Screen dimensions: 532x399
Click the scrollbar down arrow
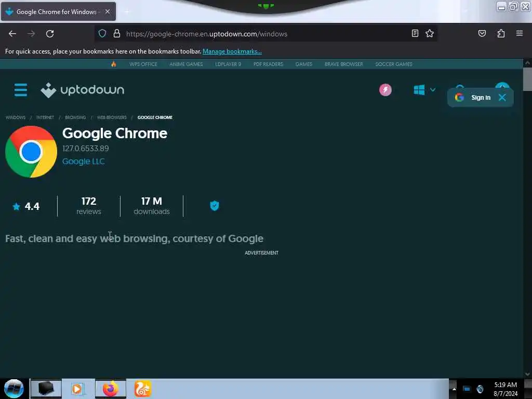coord(527,374)
